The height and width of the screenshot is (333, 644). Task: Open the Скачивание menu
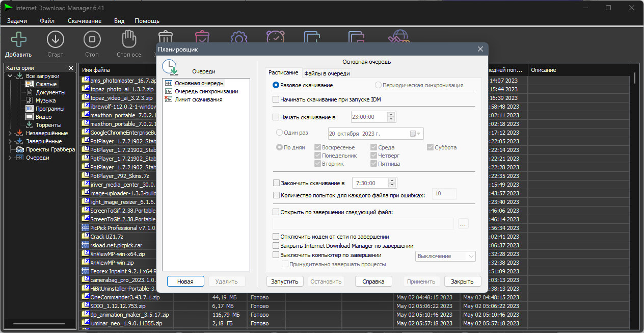coord(85,21)
